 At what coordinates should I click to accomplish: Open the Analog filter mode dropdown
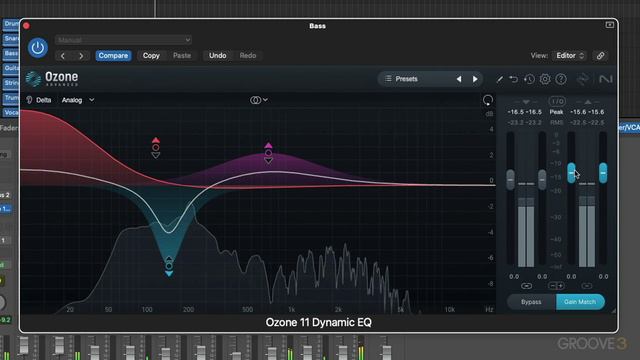[78, 100]
